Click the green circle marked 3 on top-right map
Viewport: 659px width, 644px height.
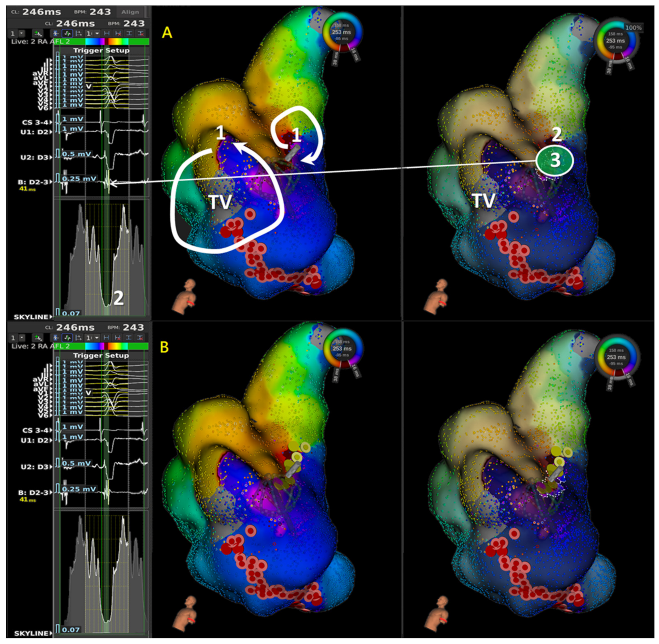point(554,160)
